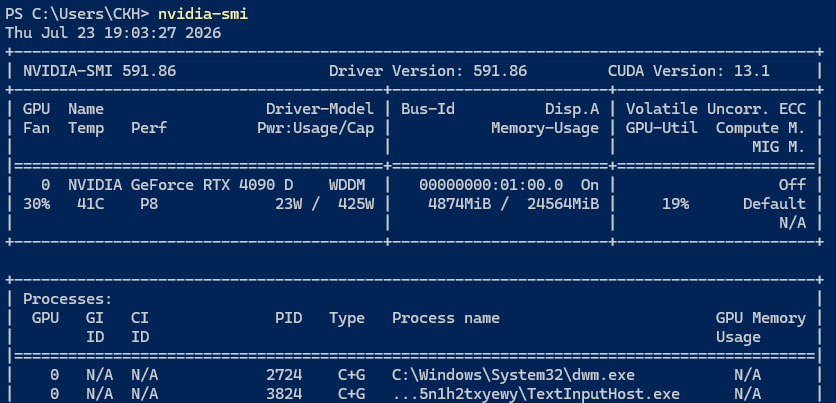Click the CUDA Version 13.1 text

click(x=688, y=71)
